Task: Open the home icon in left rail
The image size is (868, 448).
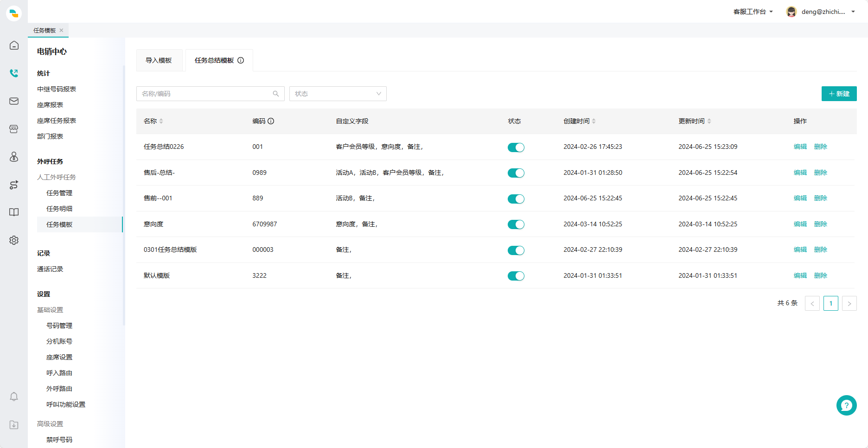Action: (14, 45)
